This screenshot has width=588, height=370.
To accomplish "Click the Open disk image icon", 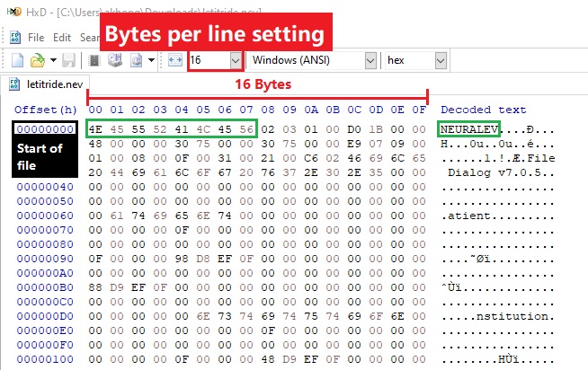I will click(x=135, y=61).
